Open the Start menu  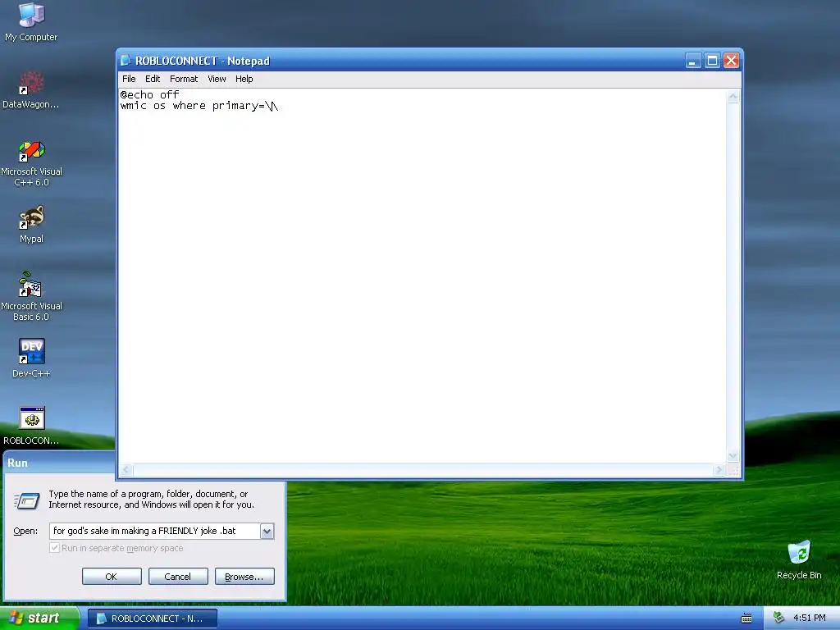(39, 618)
